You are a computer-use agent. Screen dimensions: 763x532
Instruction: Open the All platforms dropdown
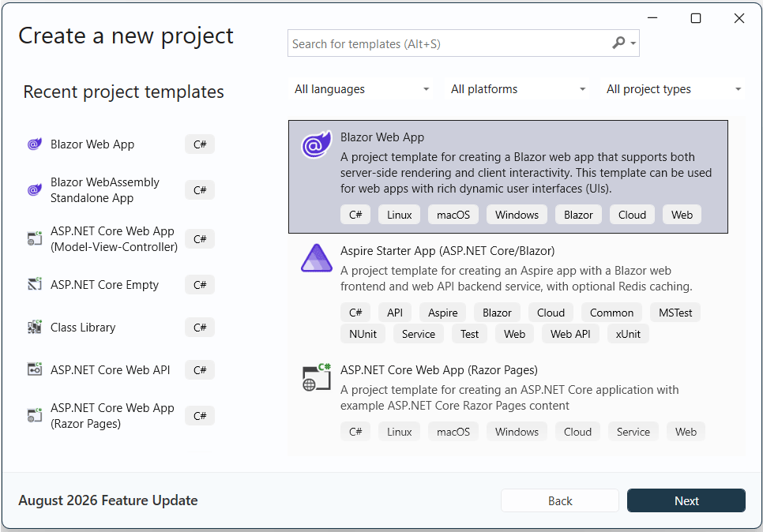(x=517, y=89)
